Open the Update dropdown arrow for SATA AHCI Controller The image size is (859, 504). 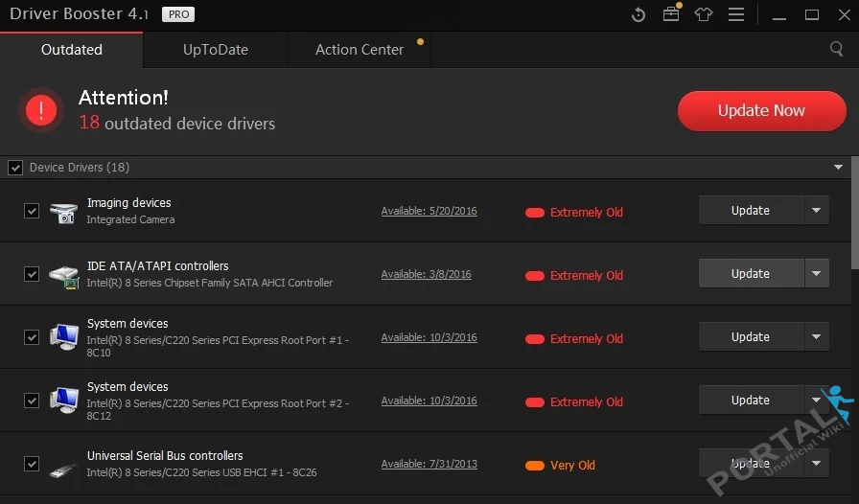[816, 273]
